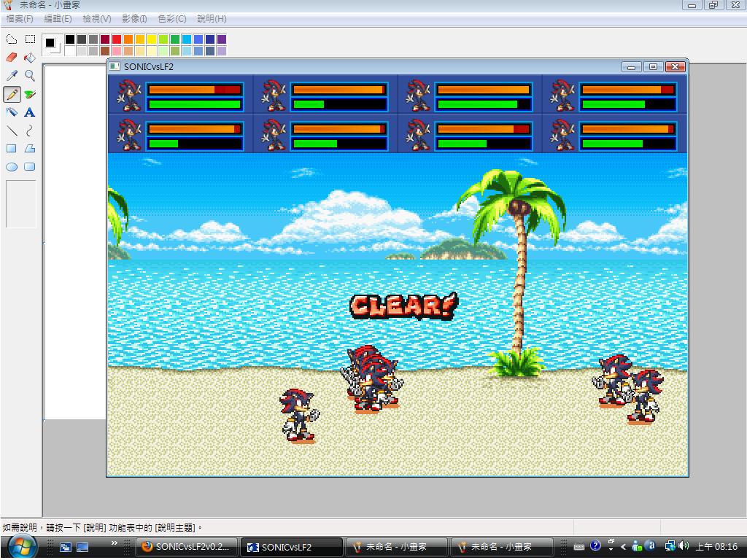Viewport: 747px width, 560px height.
Task: Click the Windows Start orb
Action: pos(22,545)
